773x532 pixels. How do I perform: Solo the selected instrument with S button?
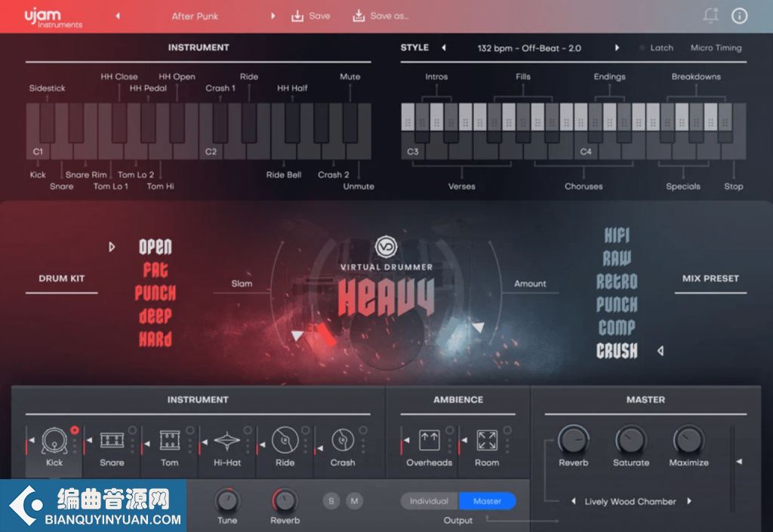tap(331, 501)
